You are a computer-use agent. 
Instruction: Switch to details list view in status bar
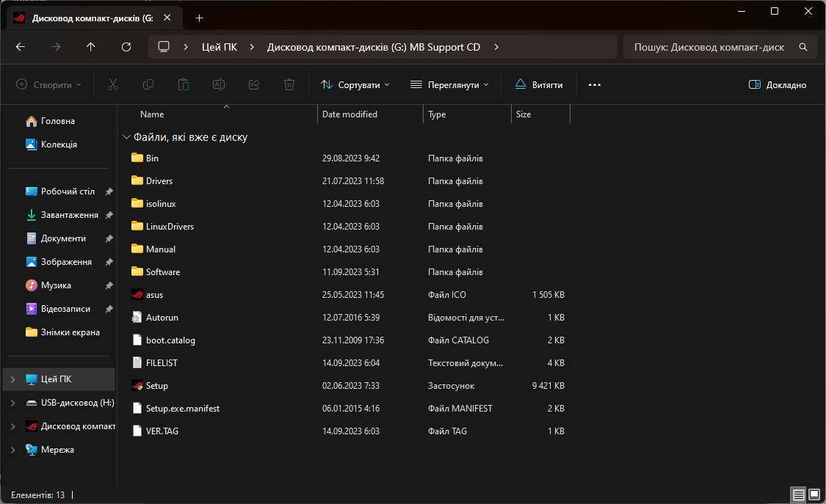tap(798, 495)
